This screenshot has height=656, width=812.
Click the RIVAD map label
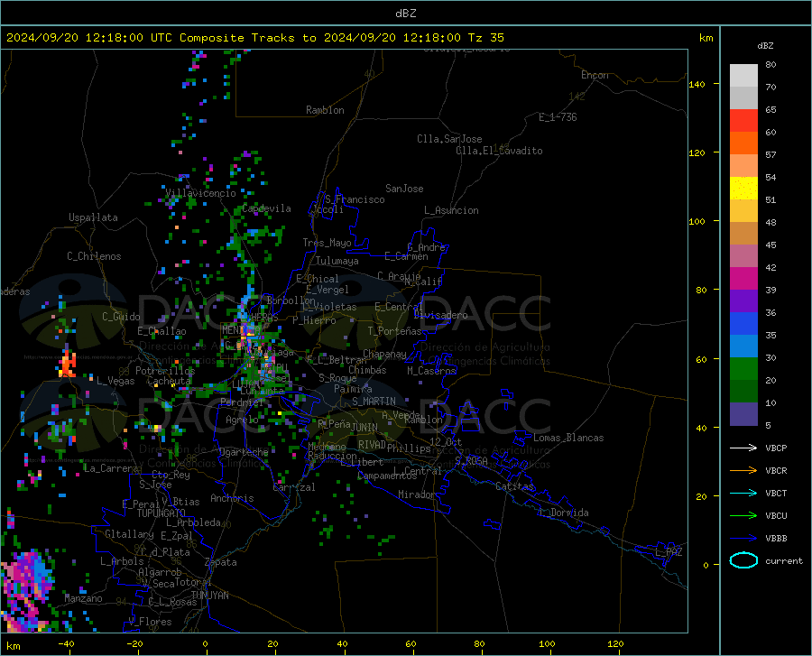point(372,445)
